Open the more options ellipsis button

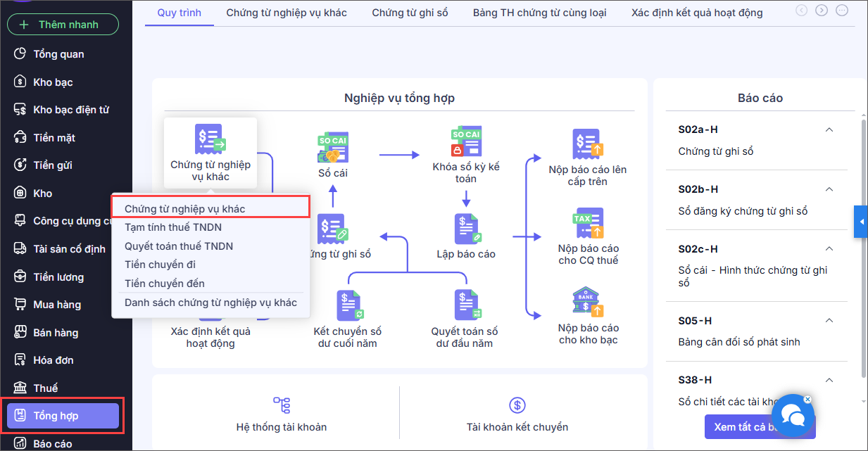842,11
